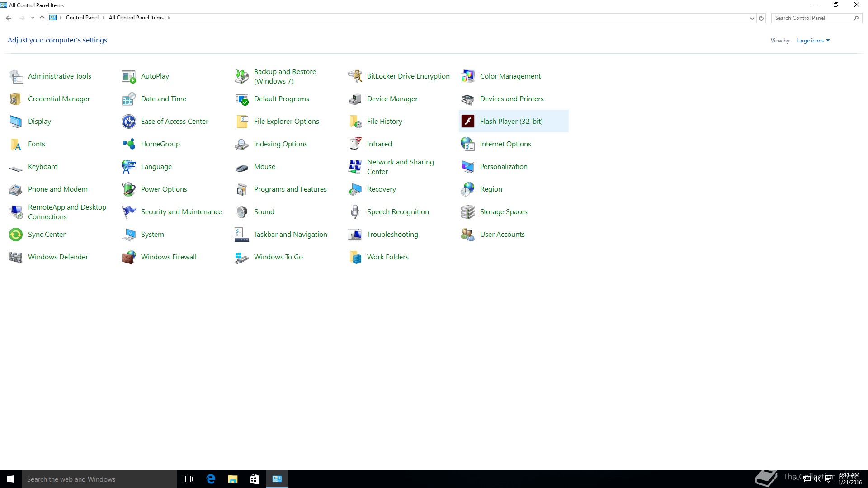Open the Credential Manager icon
Screen dimensions: 868x488
pos(16,99)
